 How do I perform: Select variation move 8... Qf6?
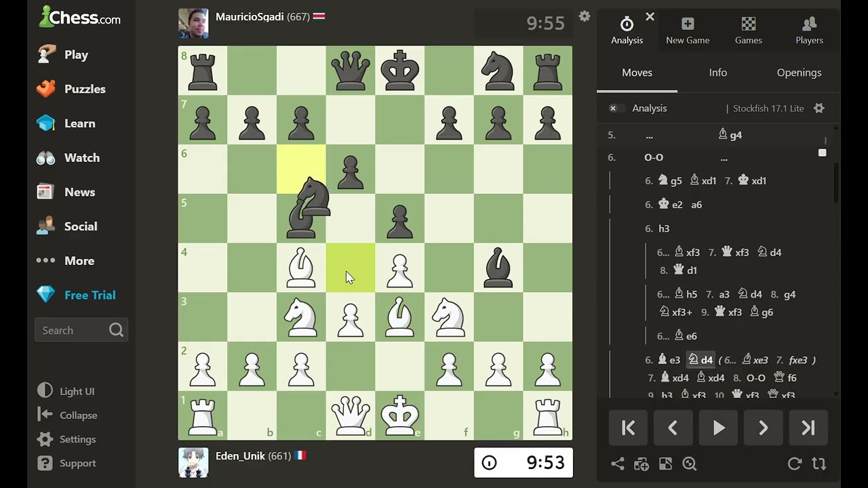pos(785,378)
